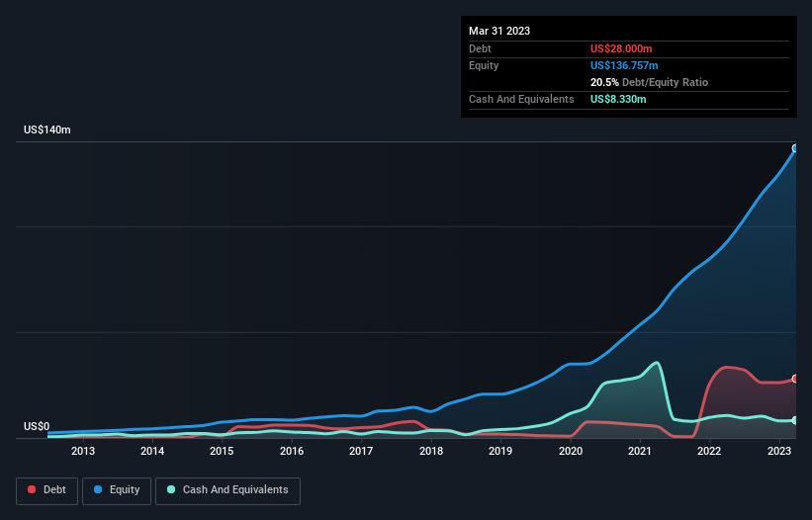Click the US$140m axis label
The image size is (812, 520).
point(47,130)
